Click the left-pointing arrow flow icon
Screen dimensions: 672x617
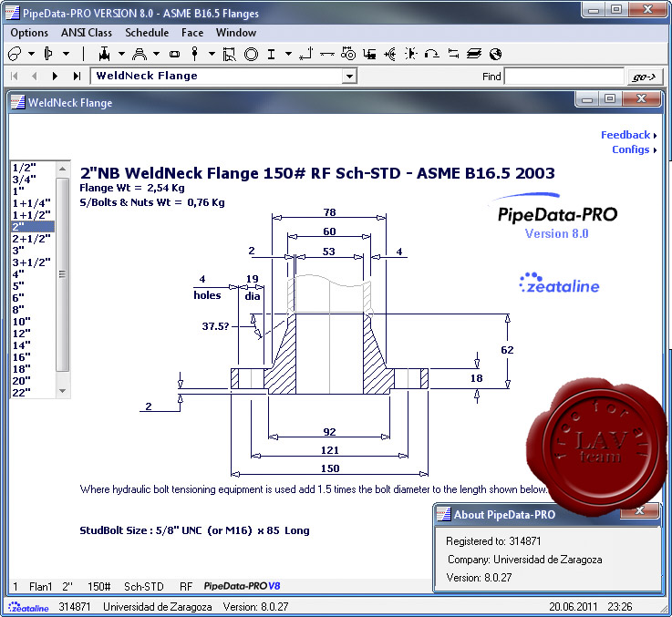tap(390, 54)
